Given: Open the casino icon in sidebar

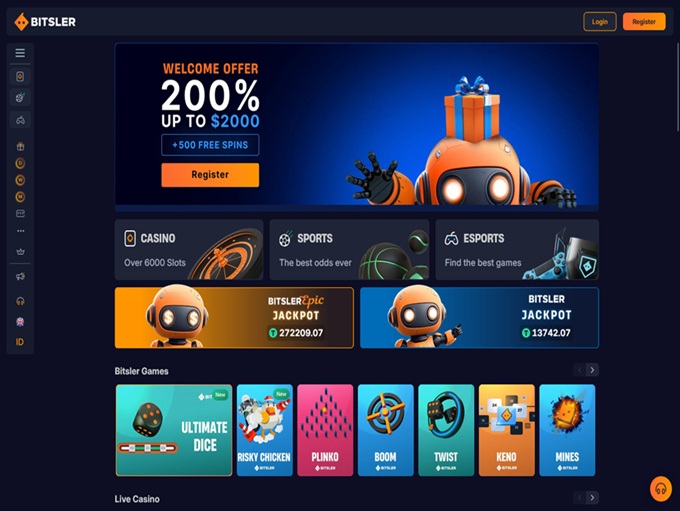Looking at the screenshot, I should coord(20,76).
